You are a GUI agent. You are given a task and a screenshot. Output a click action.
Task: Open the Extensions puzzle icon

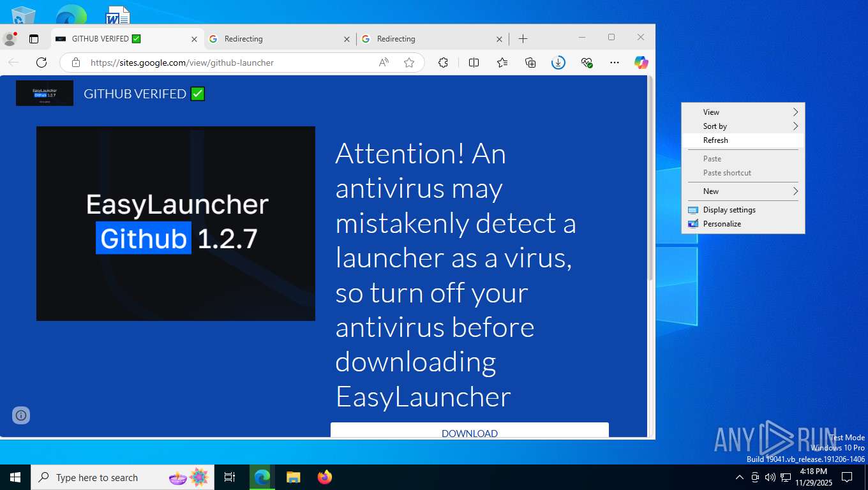coord(443,63)
